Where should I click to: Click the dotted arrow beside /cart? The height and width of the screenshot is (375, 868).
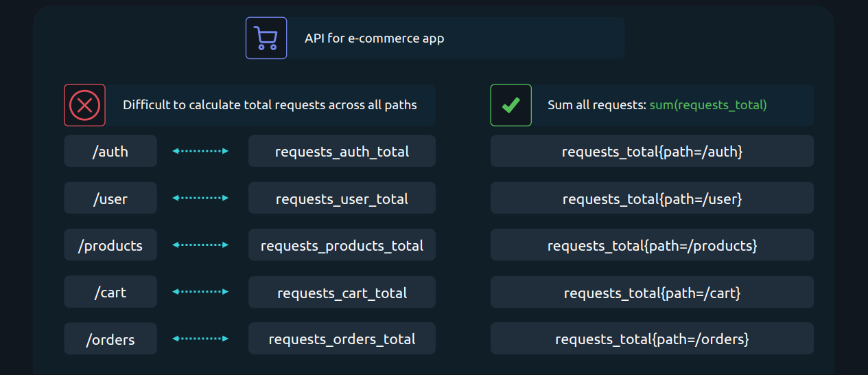click(200, 292)
